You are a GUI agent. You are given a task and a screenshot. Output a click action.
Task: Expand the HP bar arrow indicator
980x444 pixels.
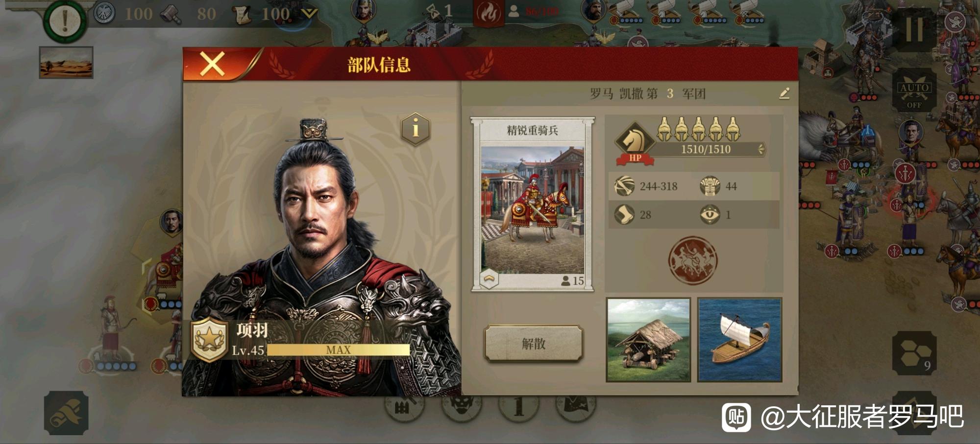coord(761,149)
